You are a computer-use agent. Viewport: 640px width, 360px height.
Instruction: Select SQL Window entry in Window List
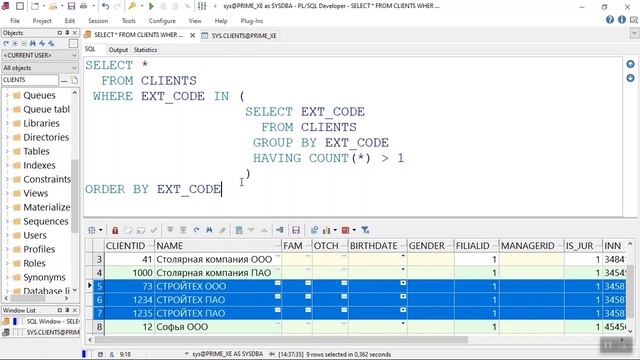pyautogui.click(x=41, y=322)
